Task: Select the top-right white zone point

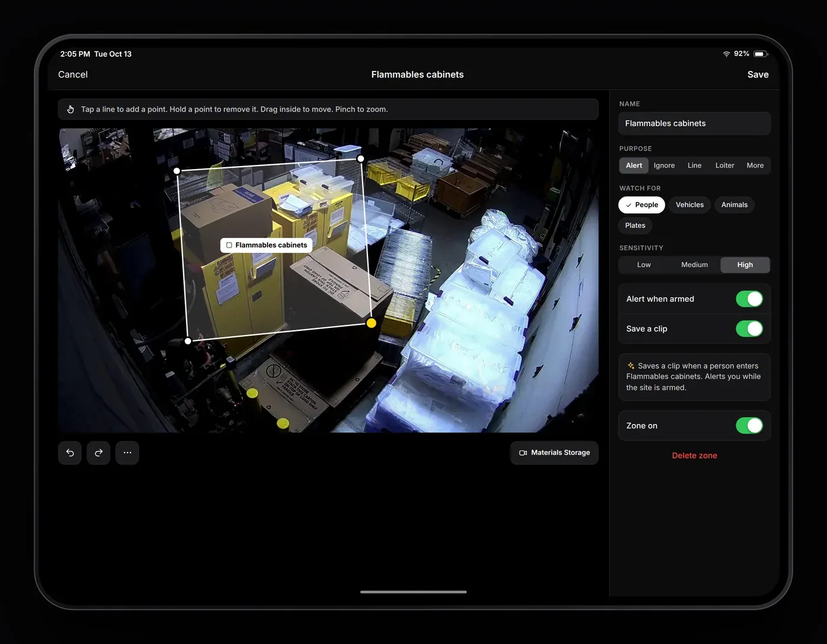Action: coord(361,158)
